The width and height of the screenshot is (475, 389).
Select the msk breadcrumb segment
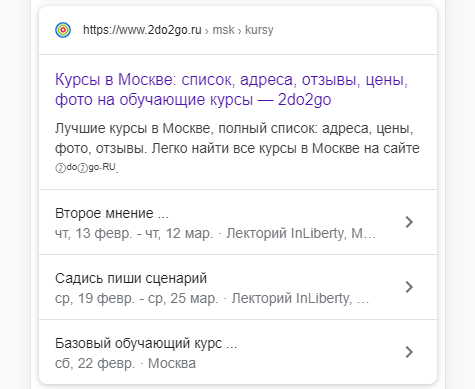pyautogui.click(x=223, y=30)
